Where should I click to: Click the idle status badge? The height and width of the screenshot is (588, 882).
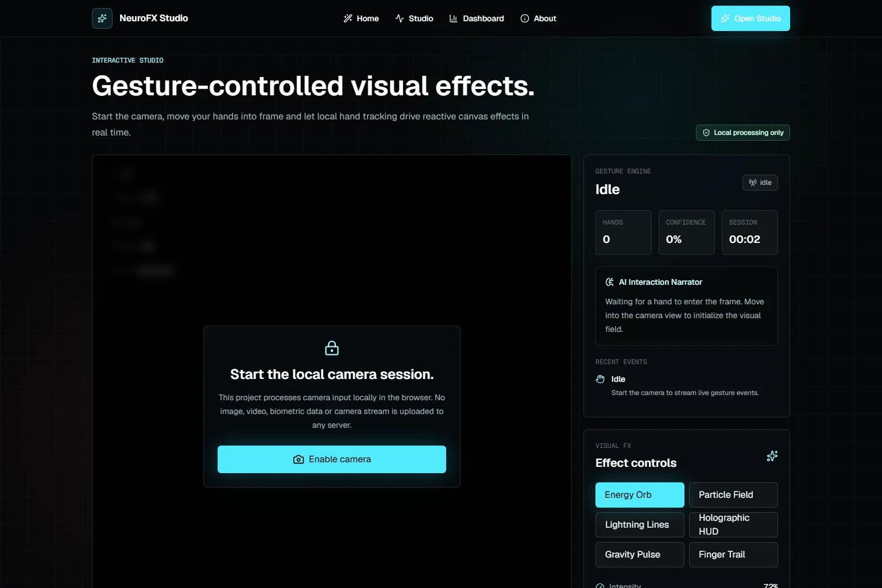tap(760, 183)
